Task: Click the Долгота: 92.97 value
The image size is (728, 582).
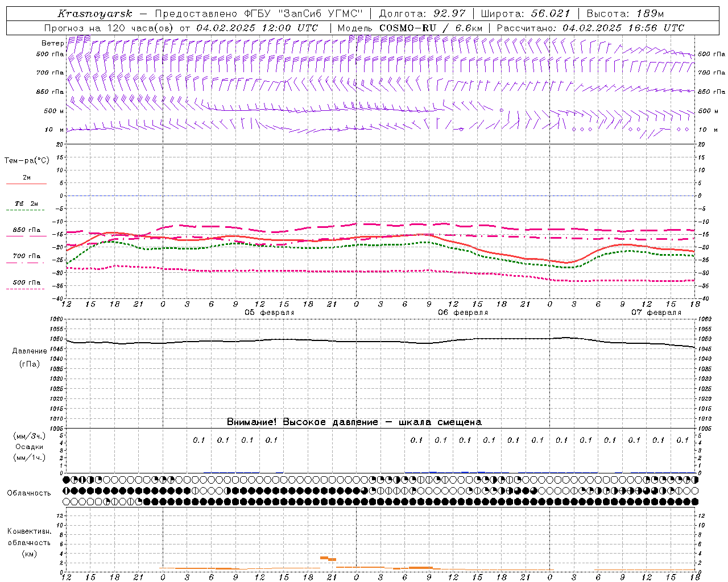Action: (x=422, y=14)
